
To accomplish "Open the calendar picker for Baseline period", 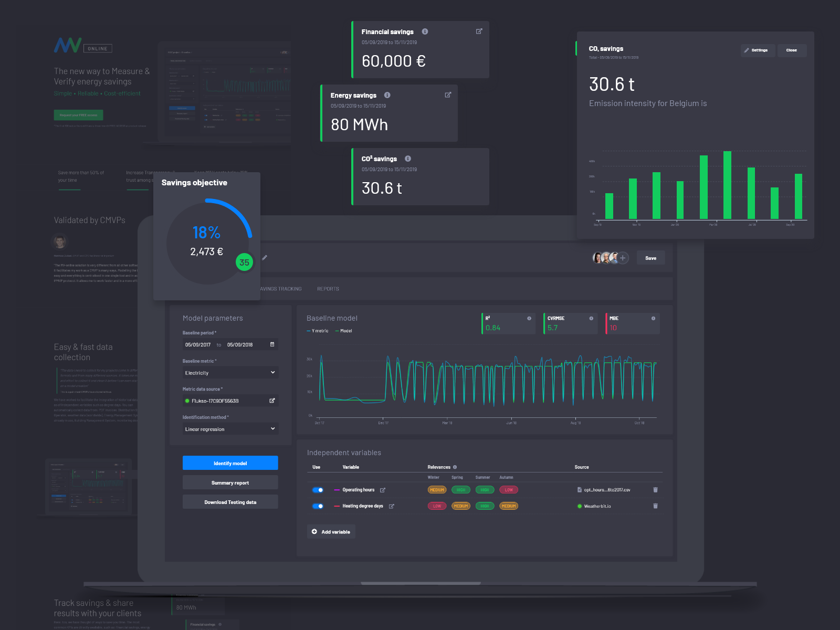I will coord(272,344).
